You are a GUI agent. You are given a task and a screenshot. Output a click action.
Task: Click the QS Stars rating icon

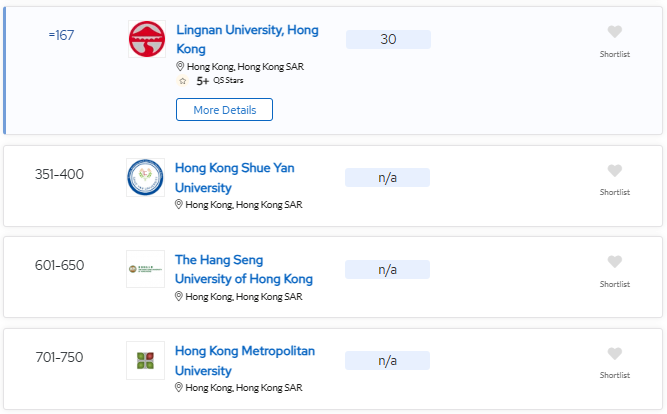[182, 81]
